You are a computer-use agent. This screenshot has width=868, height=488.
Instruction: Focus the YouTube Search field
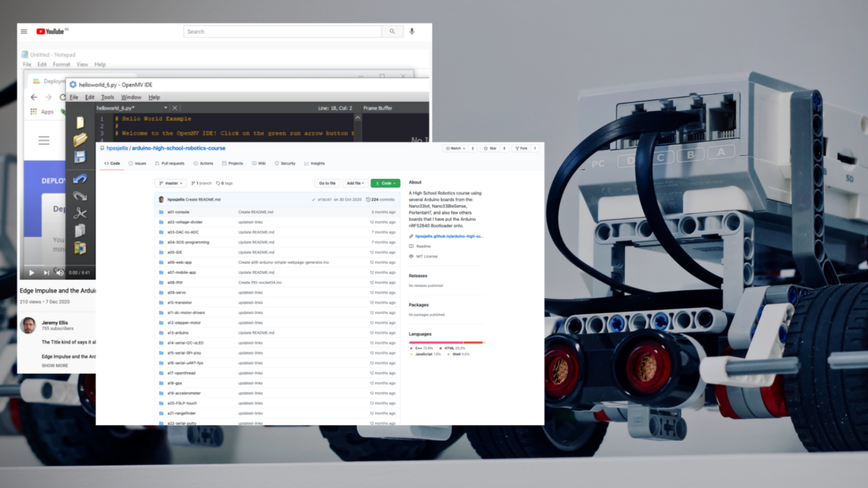pos(282,31)
